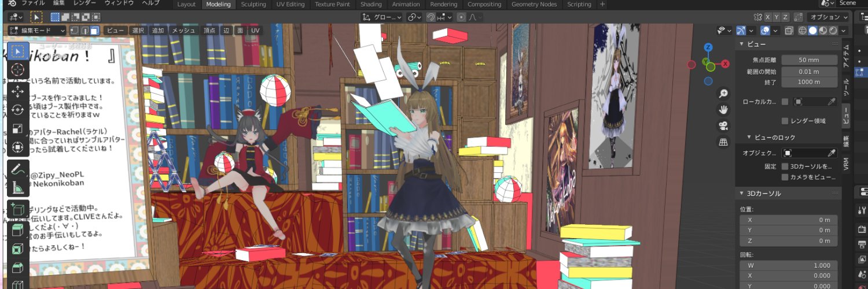This screenshot has height=289, width=868.
Task: Check the カメラをビュー lock option
Action: (x=785, y=177)
